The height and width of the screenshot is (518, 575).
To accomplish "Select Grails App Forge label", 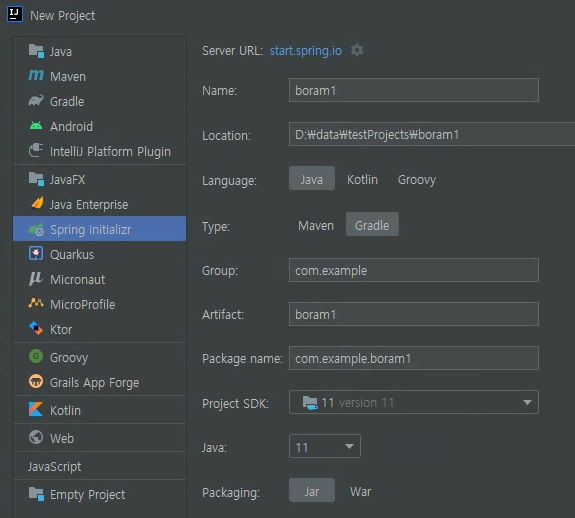I will (x=95, y=383).
